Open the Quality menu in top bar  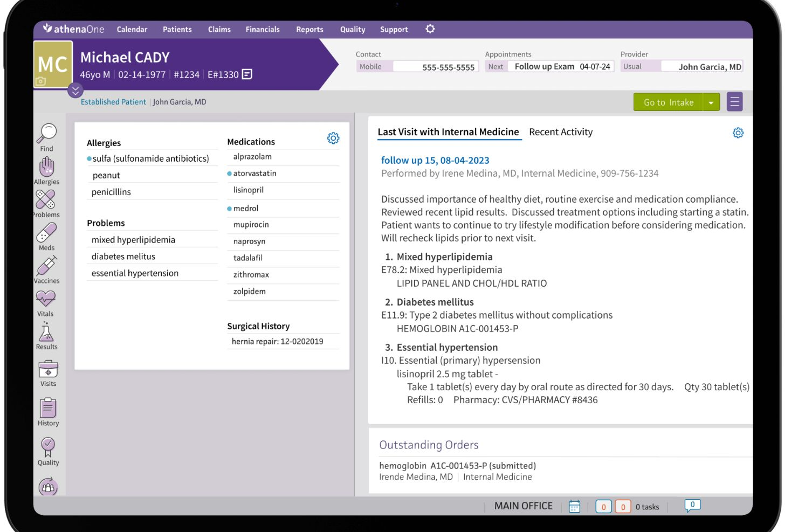coord(353,29)
